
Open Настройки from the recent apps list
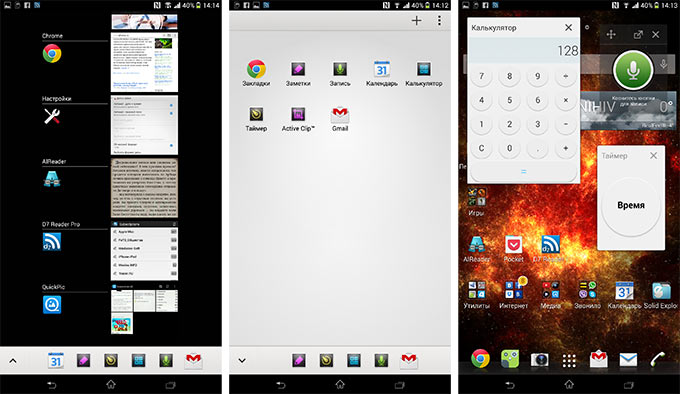(52, 116)
